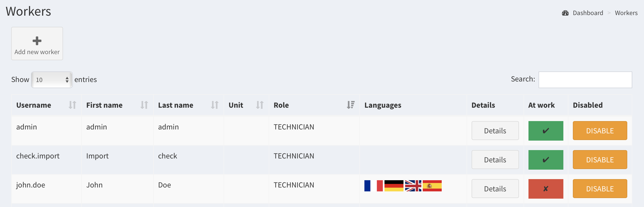
Task: Click the Spanish flag for john.doe
Action: [x=432, y=186]
